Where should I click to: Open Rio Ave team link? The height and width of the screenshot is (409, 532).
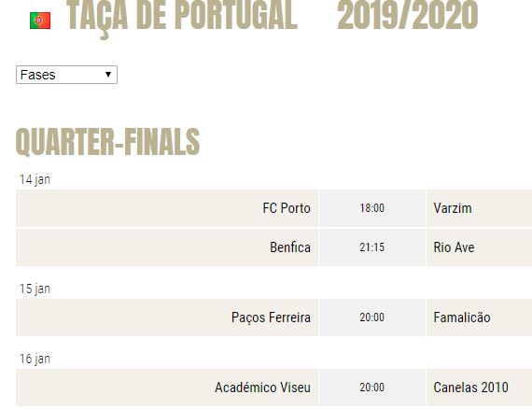454,247
